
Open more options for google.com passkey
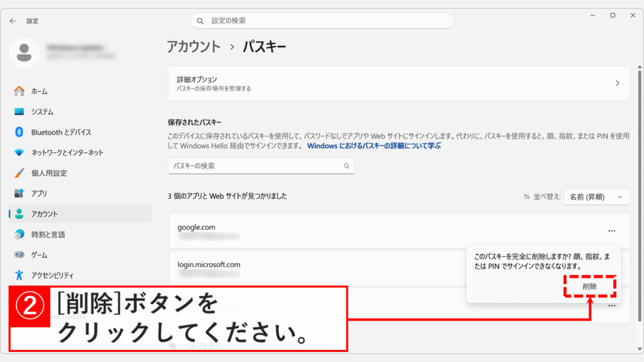(x=611, y=231)
